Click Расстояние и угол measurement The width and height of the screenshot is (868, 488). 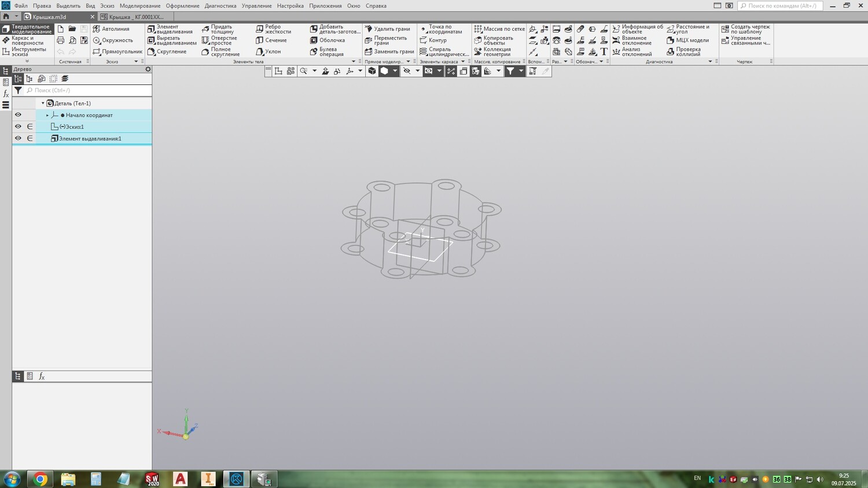(688, 29)
